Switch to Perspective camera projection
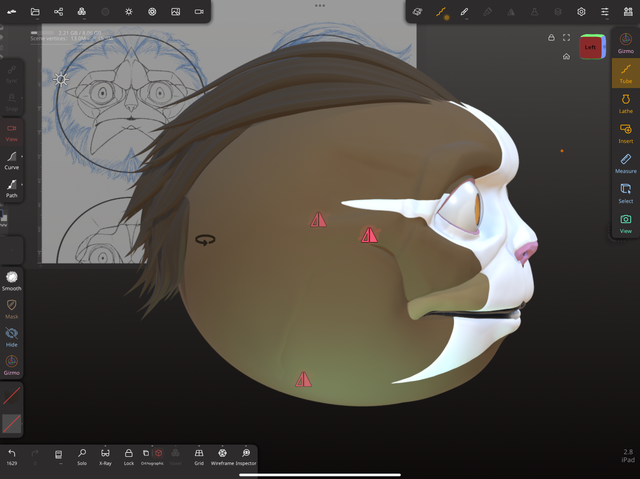The width and height of the screenshot is (640, 479). click(x=146, y=453)
